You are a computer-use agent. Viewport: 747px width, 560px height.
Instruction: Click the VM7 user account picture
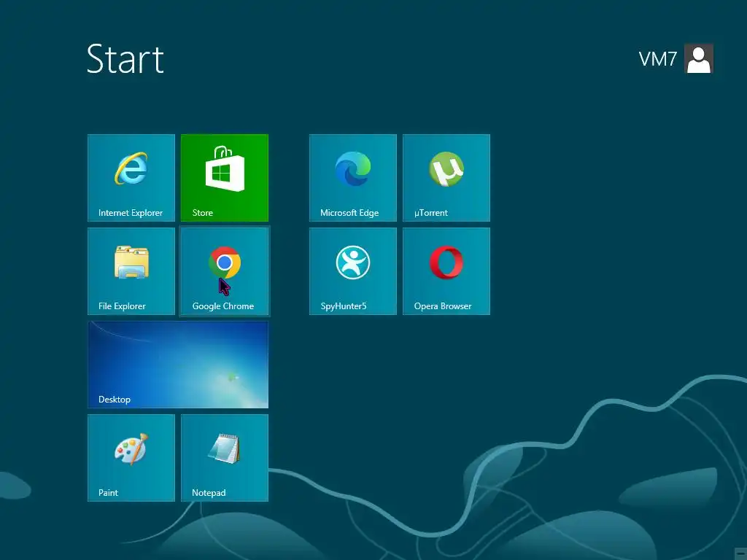[x=698, y=58]
